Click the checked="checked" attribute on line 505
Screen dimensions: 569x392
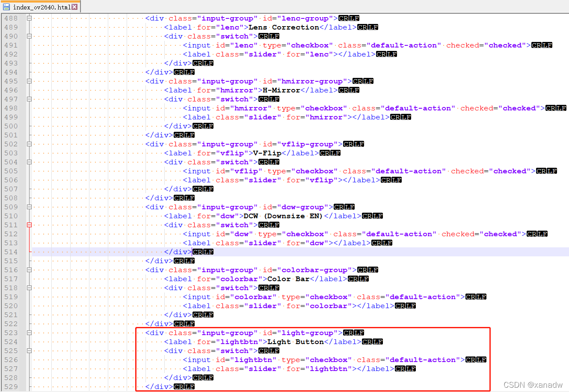(x=491, y=171)
